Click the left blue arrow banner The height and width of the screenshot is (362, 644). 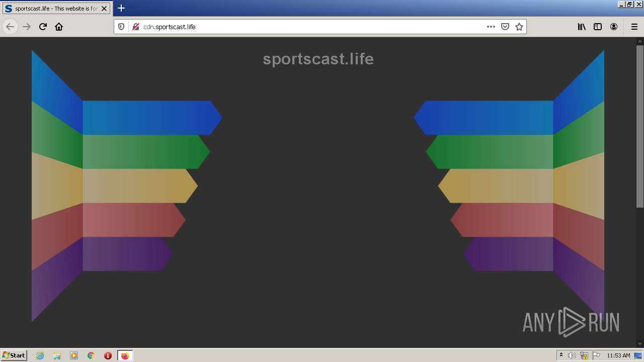152,118
